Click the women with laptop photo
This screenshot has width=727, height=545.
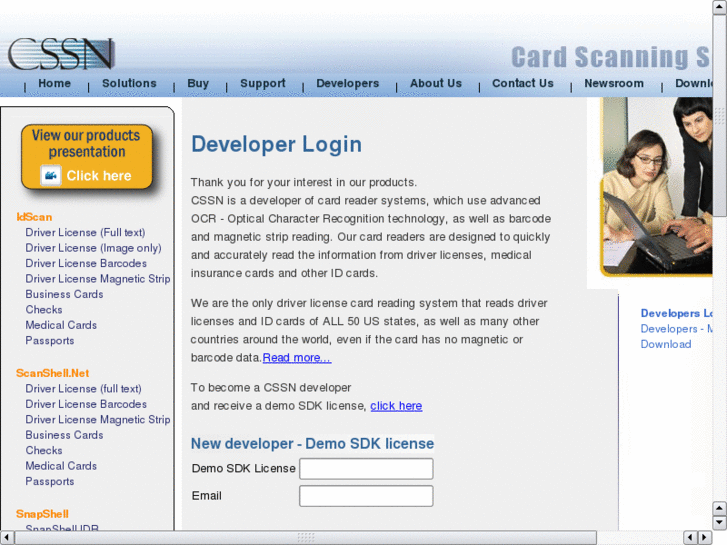(656, 186)
